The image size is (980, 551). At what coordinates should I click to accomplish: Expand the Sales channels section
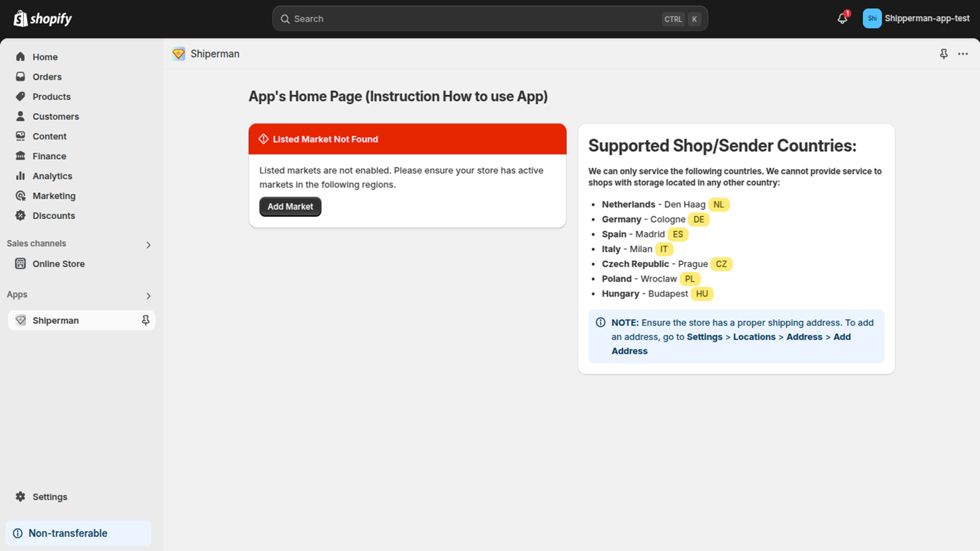[148, 245]
